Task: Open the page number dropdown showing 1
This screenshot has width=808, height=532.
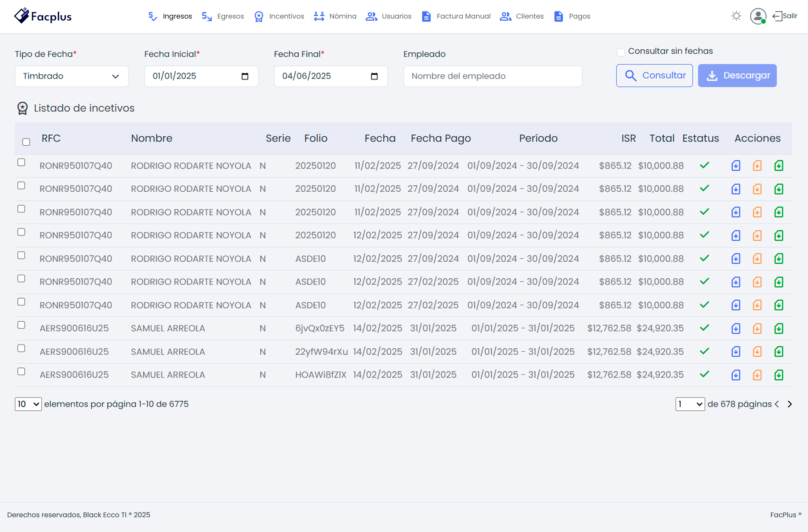Action: point(690,404)
